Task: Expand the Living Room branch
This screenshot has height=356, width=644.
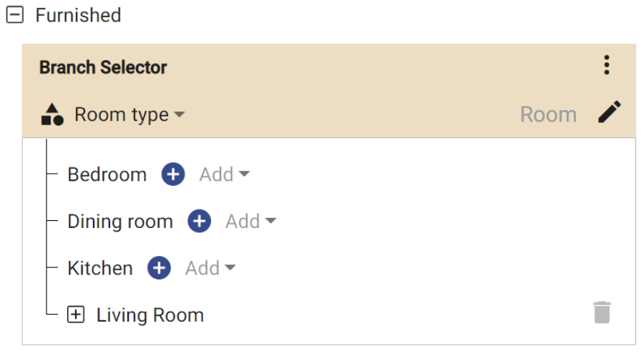Action: point(76,315)
